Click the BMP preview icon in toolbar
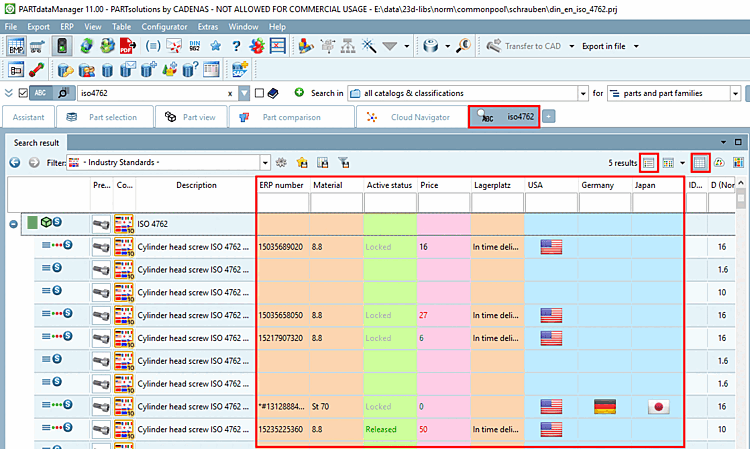The image size is (750, 449). pos(17,46)
